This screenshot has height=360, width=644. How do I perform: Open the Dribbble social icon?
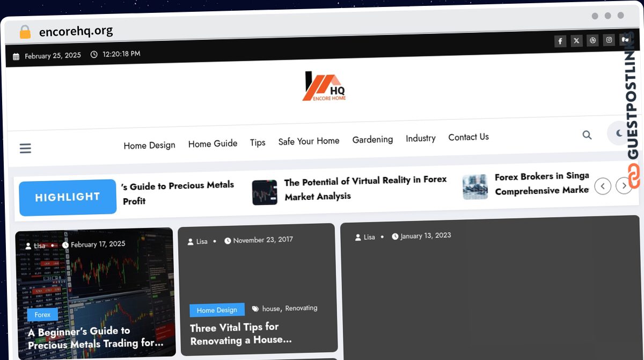pyautogui.click(x=592, y=40)
